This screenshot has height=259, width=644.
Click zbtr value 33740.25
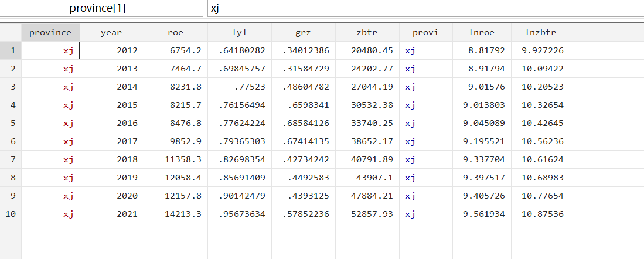pos(367,123)
